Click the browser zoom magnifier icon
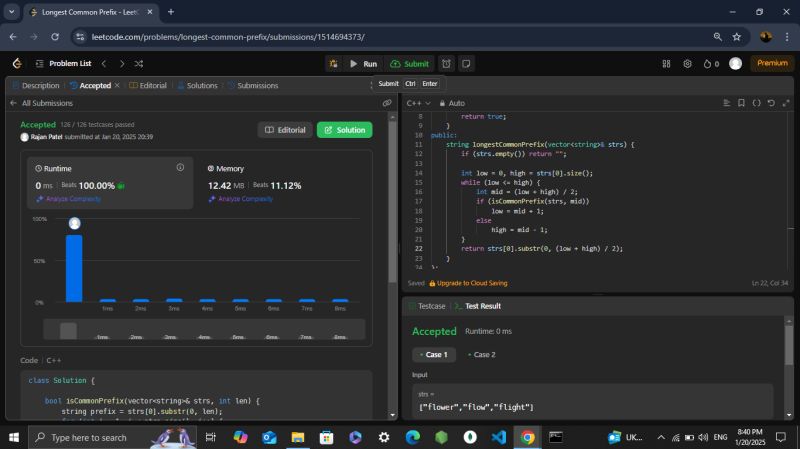 [717, 37]
